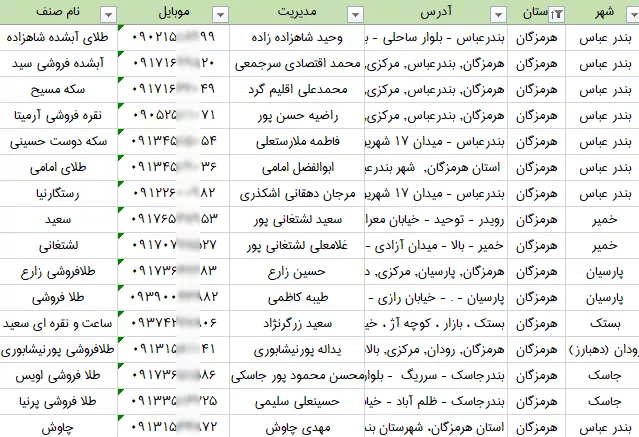639x437 pixels.
Task: Select name cell سعید in صنف column
Action: [59, 220]
